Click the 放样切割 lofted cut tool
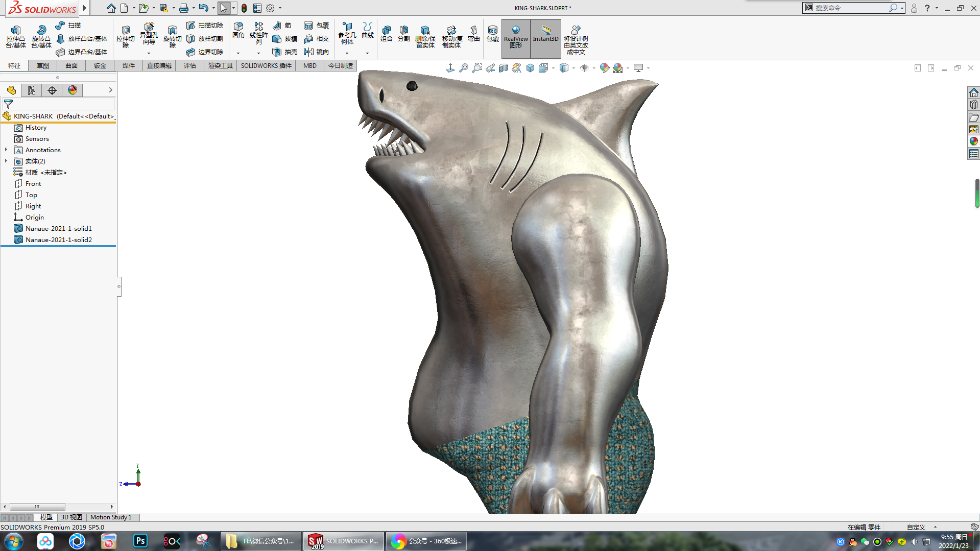This screenshot has width=980, height=551. (x=205, y=38)
